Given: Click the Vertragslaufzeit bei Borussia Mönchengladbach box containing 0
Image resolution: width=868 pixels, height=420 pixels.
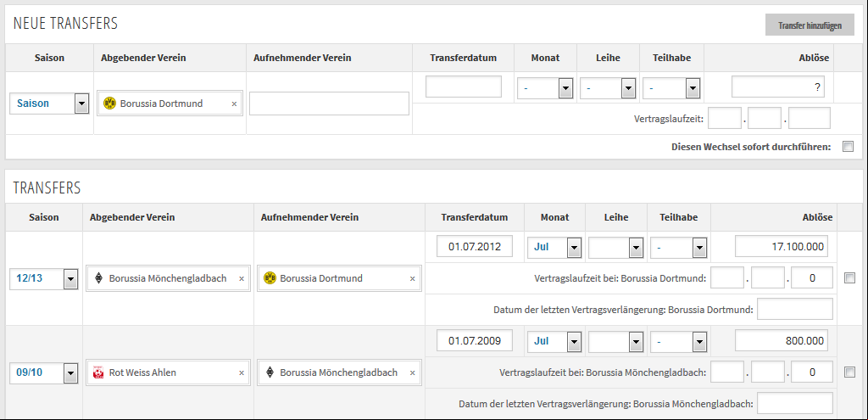Looking at the screenshot, I should pyautogui.click(x=812, y=372).
